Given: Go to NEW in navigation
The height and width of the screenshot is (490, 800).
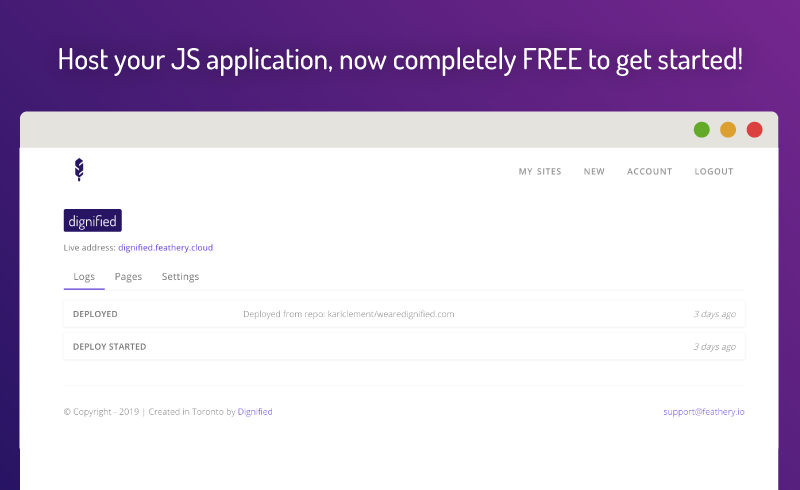Looking at the screenshot, I should coord(594,172).
